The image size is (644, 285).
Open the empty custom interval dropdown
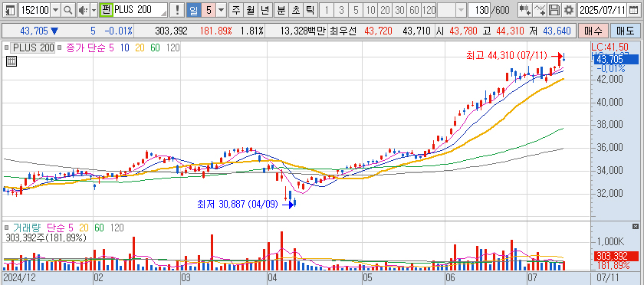[462, 10]
